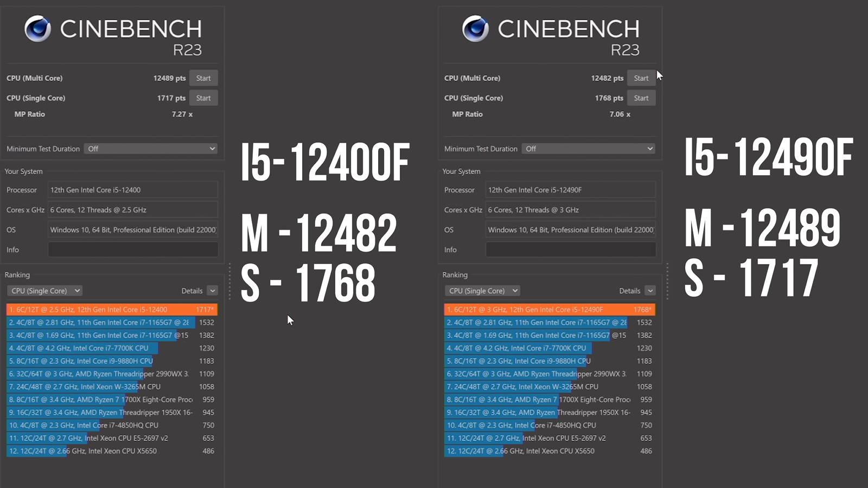Select Xeon E5-2697 v2 row in right ranking
Screen dimensions: 868x488
tap(550, 438)
